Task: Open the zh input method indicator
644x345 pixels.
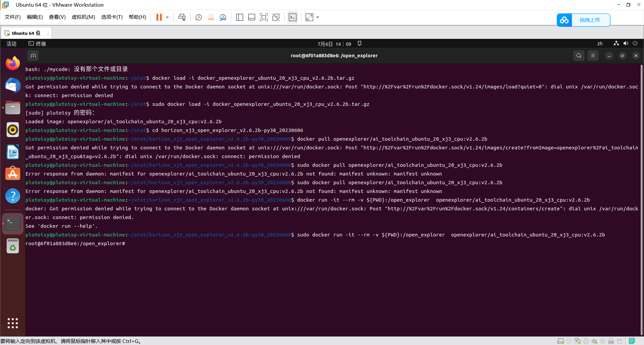Action: click(600, 44)
